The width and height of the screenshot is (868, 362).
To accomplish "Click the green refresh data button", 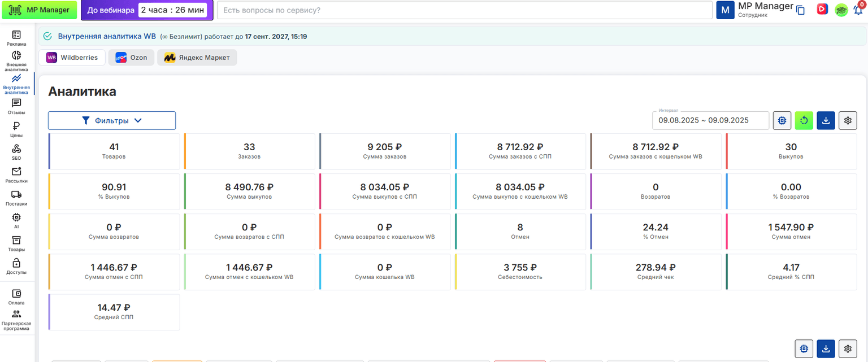I will 804,120.
